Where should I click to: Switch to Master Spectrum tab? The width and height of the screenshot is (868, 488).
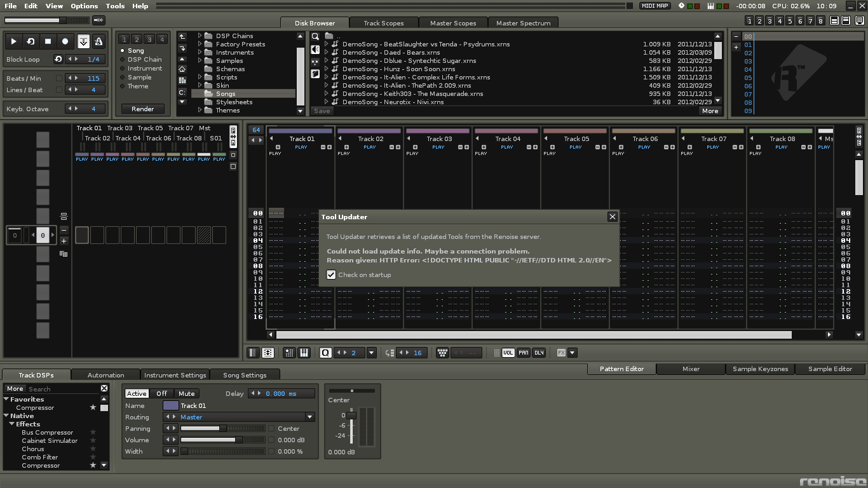(523, 23)
